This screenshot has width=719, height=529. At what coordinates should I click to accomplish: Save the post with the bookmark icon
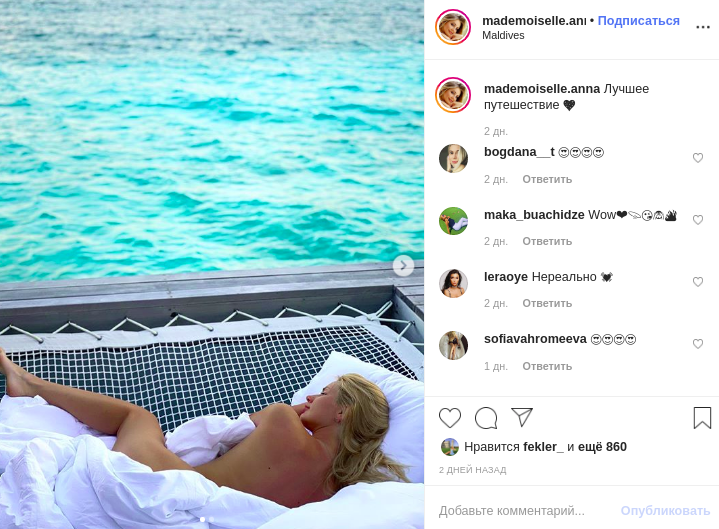click(702, 418)
